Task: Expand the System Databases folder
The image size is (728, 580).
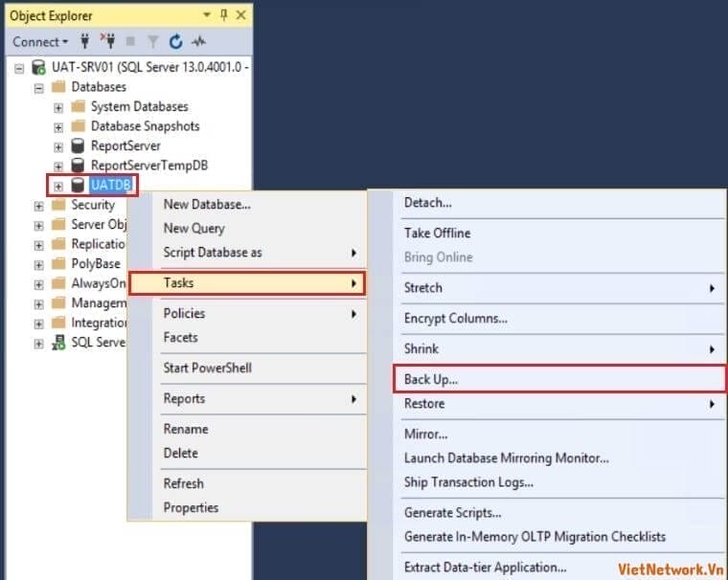Action: pyautogui.click(x=58, y=107)
